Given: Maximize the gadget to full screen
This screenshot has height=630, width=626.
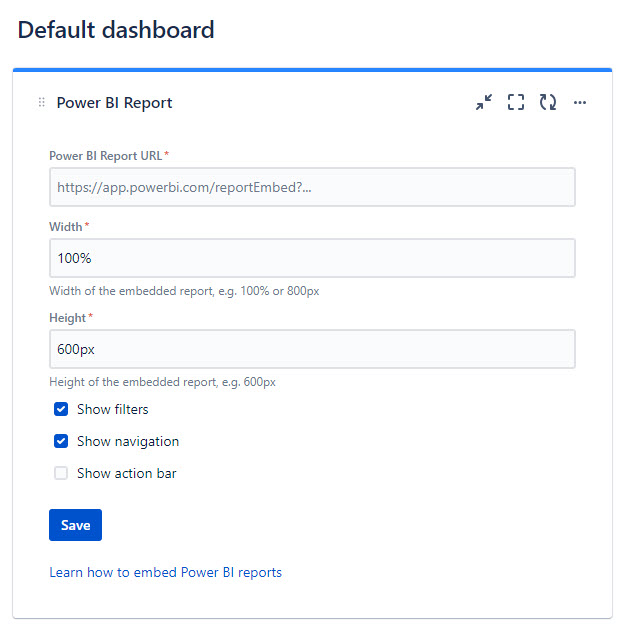Looking at the screenshot, I should [x=516, y=102].
